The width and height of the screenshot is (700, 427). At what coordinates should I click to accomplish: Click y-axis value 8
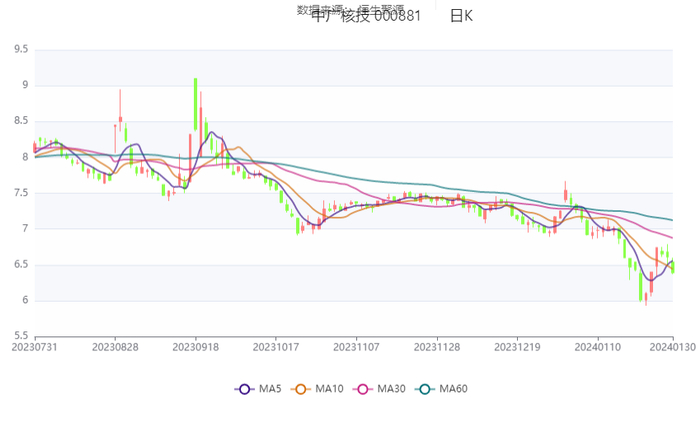(x=25, y=157)
